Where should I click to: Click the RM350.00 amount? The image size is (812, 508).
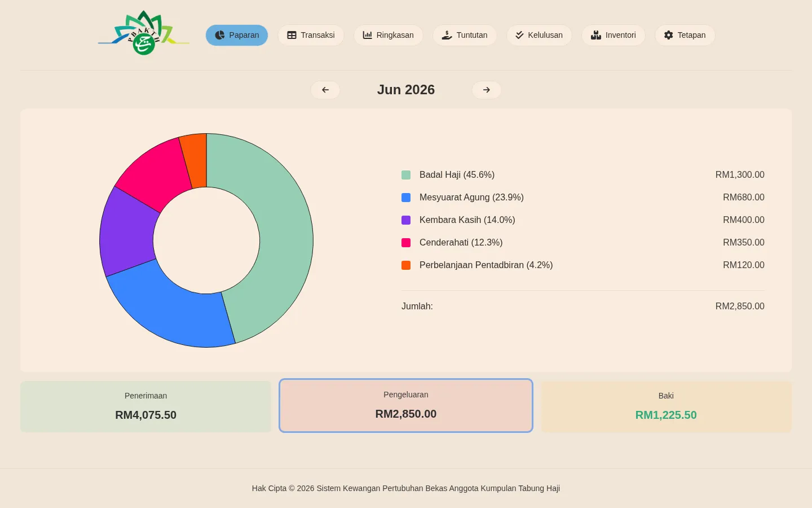744,243
